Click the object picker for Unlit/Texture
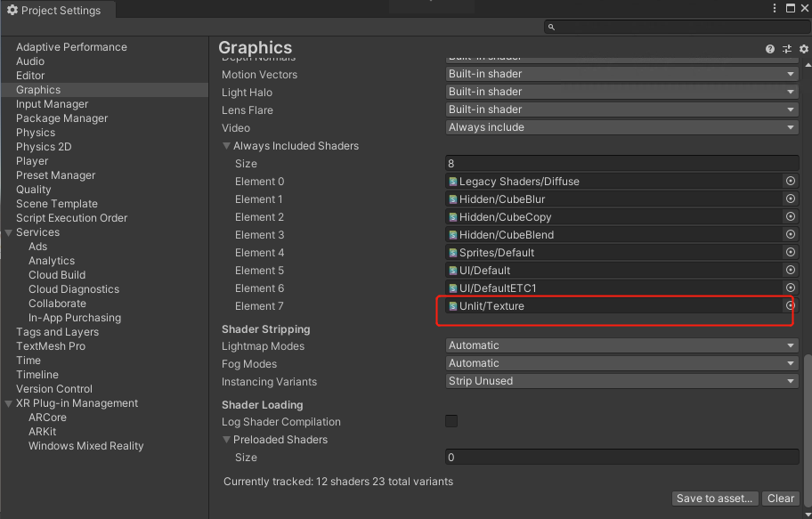 791,305
